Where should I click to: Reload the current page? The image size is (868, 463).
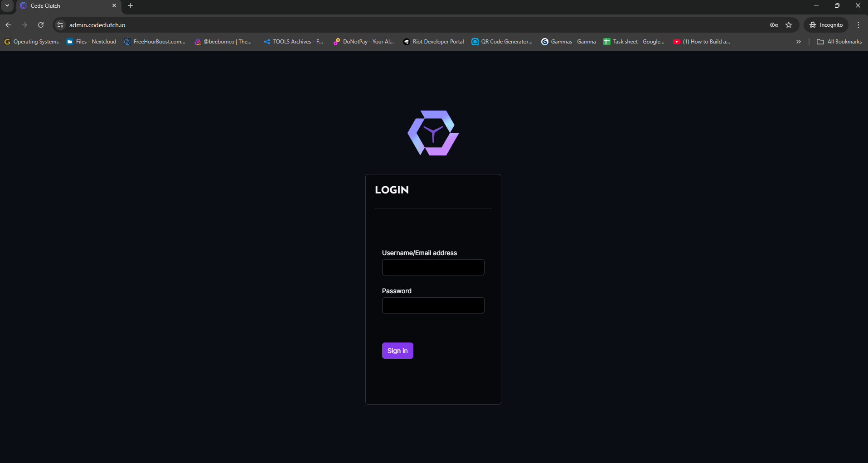pyautogui.click(x=40, y=24)
